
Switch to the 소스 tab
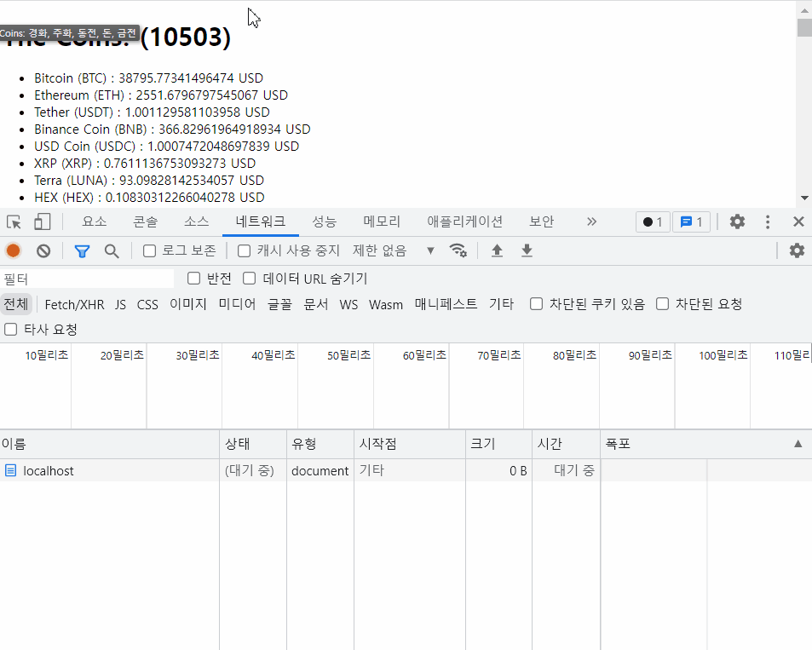click(x=196, y=221)
